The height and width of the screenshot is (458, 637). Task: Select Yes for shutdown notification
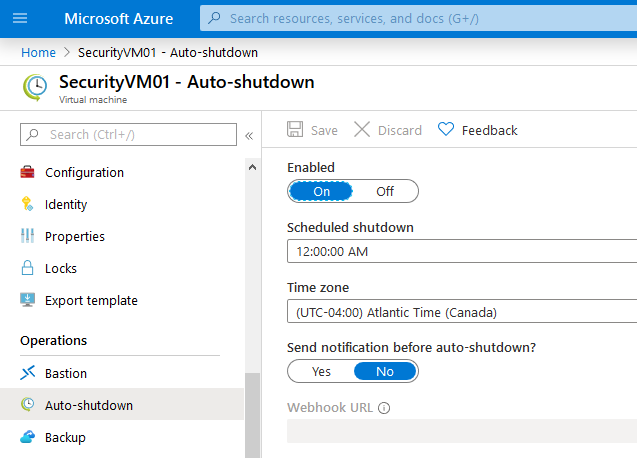[321, 371]
